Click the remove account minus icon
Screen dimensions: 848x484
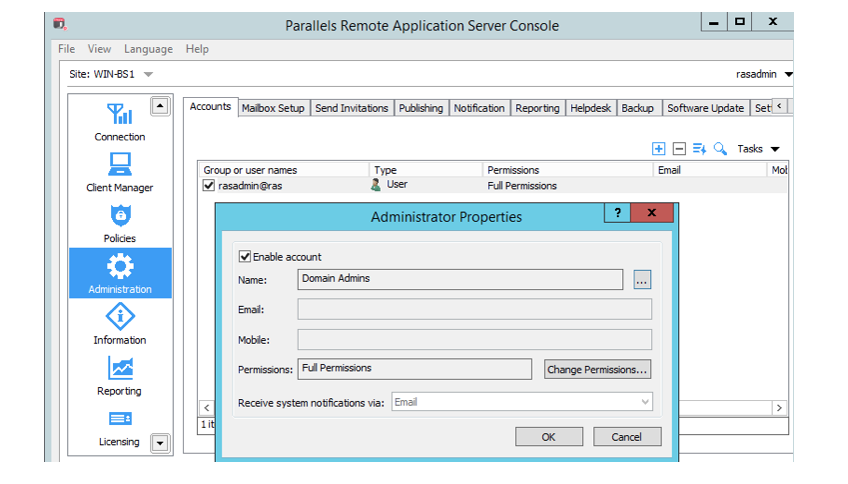point(679,149)
